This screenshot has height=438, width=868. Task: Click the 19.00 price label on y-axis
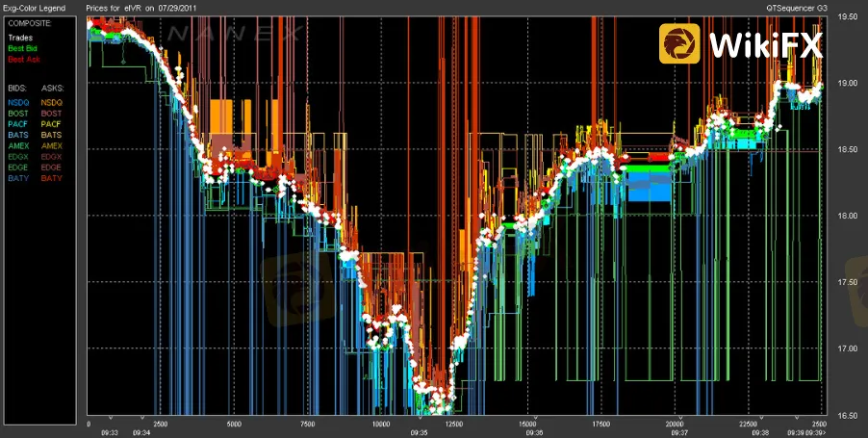(x=847, y=83)
